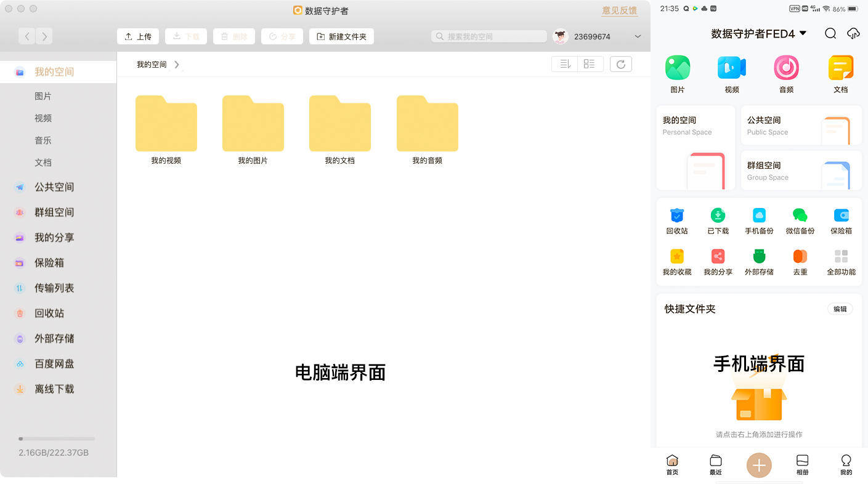Switch to the 相册 tab
Viewport: 868px width, 484px height.
coord(802,465)
